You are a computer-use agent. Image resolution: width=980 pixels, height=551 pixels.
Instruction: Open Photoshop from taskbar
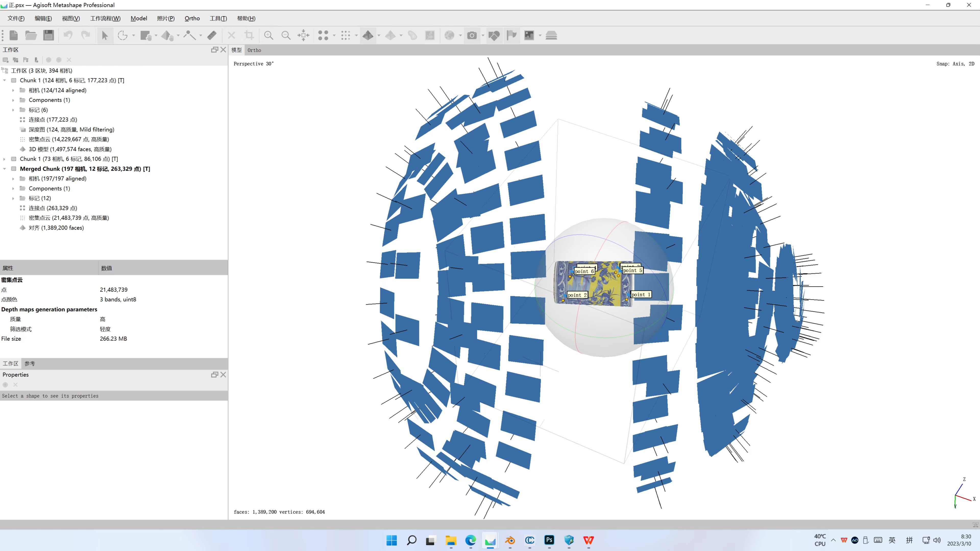(549, 540)
